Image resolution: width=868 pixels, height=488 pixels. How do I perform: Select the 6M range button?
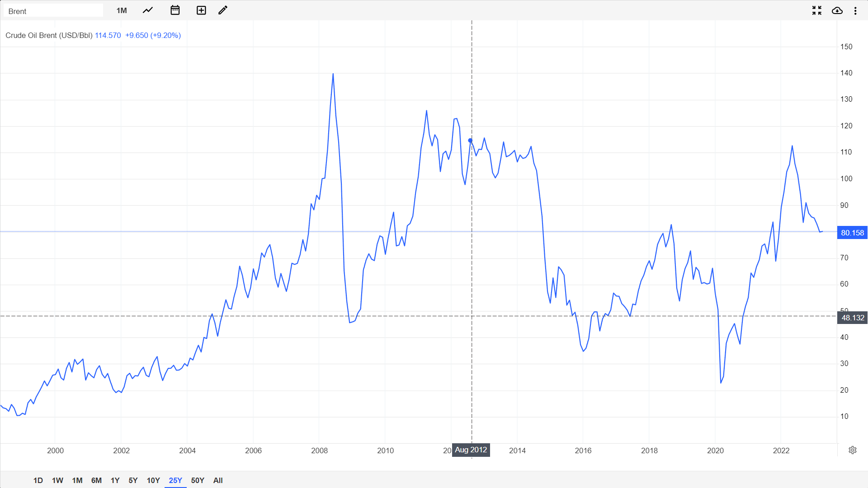(96, 480)
